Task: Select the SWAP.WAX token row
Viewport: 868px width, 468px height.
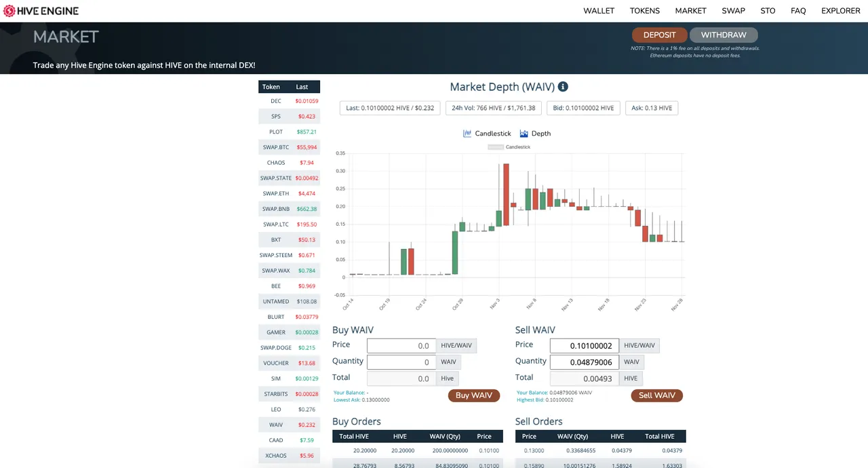Action: (x=289, y=271)
